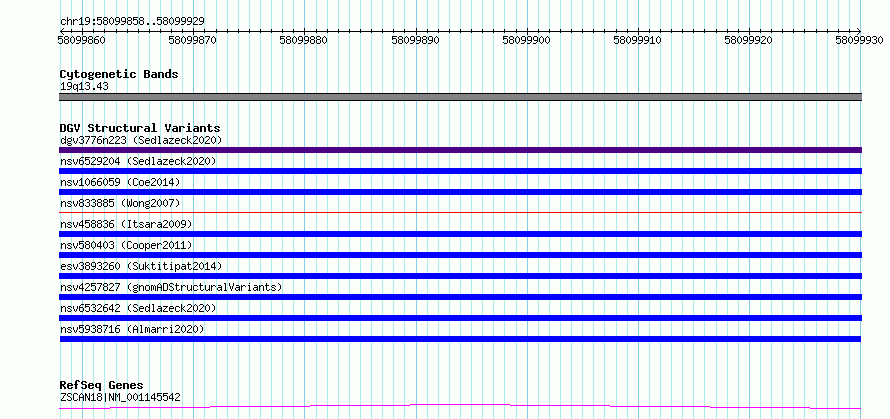Viewport: 890px width, 419px height.
Task: Open variant esv3893260 (Suktitipat2014) label
Action: click(x=141, y=266)
